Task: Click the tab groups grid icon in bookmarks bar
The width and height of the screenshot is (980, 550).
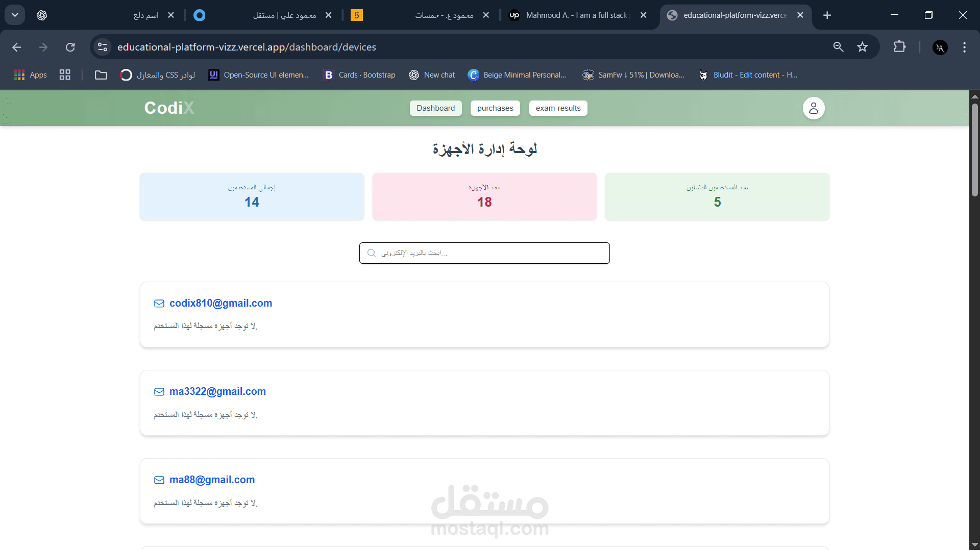Action: [65, 75]
